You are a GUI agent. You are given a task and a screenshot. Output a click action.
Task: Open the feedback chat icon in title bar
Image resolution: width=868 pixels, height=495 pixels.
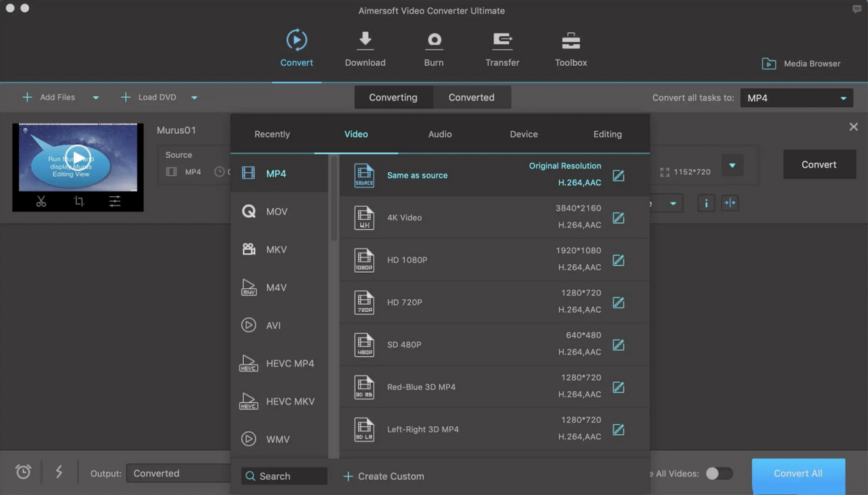coord(857,9)
